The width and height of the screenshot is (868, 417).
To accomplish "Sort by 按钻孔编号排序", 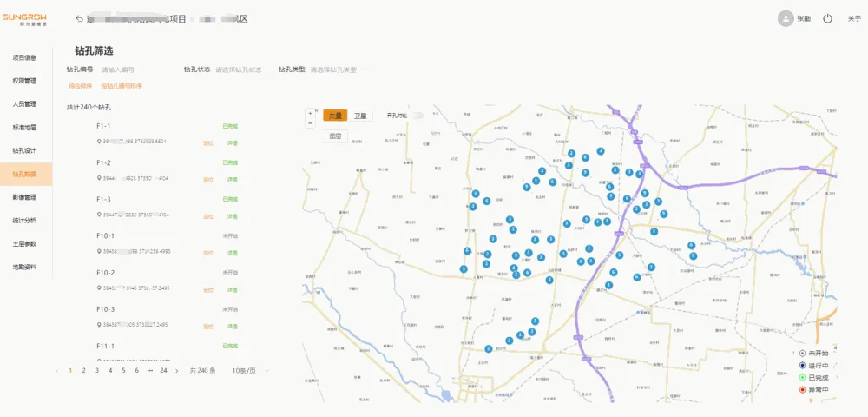I will [122, 86].
